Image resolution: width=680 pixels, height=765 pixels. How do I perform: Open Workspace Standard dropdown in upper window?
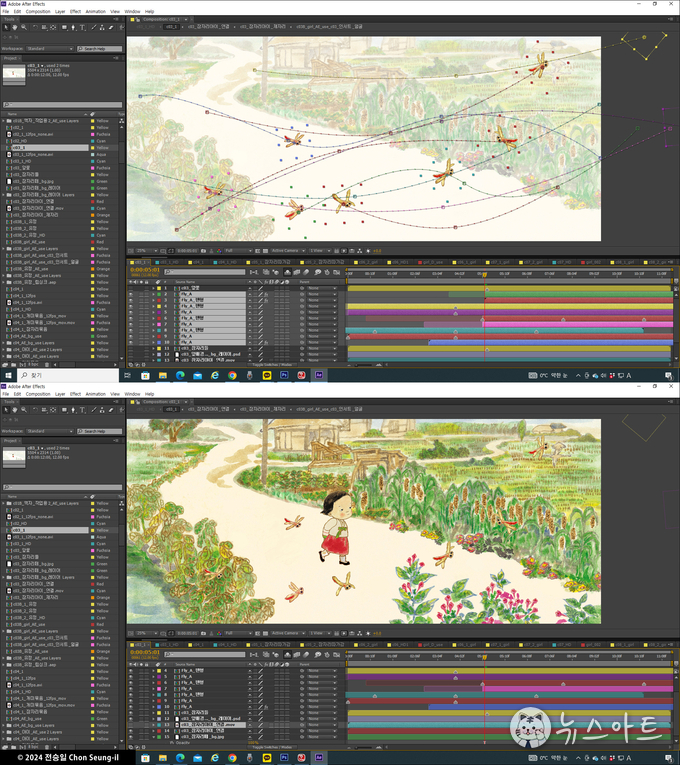pos(50,49)
